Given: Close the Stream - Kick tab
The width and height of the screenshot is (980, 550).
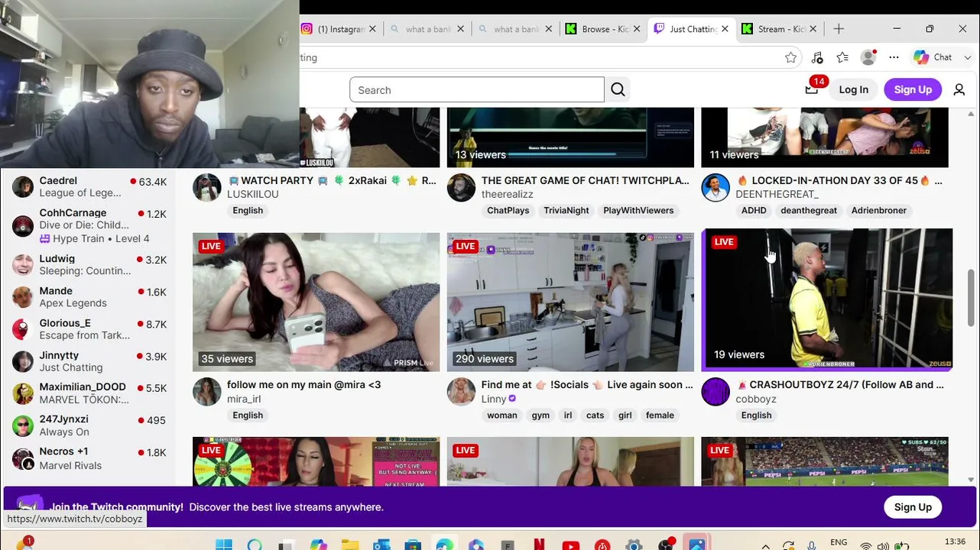Looking at the screenshot, I should (813, 29).
